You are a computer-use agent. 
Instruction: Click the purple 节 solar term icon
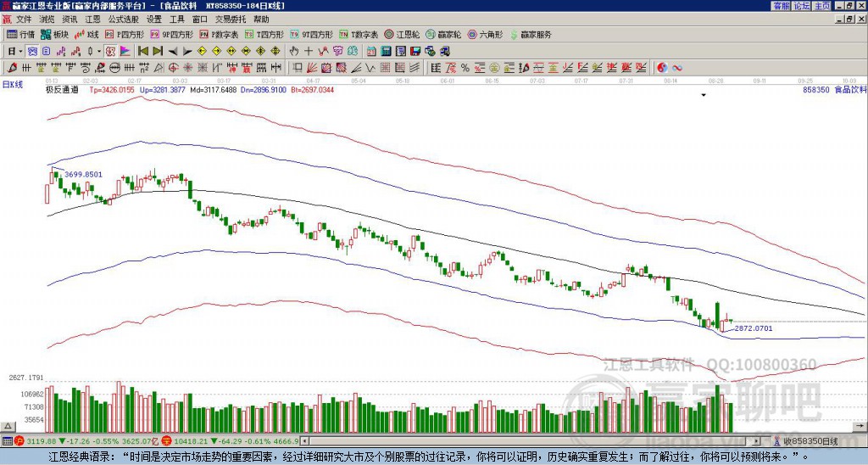coord(337,52)
